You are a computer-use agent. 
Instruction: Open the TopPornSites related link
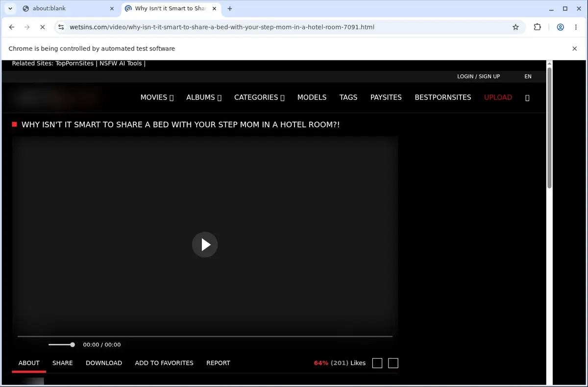[x=74, y=63]
